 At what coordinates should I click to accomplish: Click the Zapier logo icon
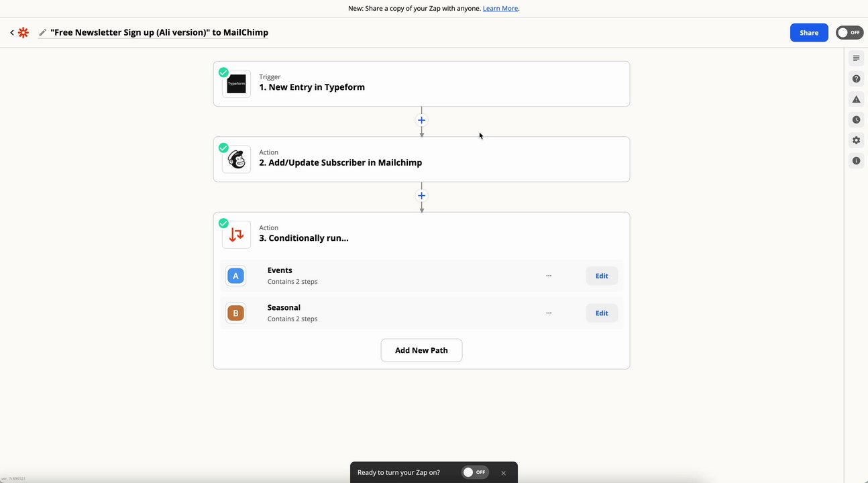click(x=23, y=33)
